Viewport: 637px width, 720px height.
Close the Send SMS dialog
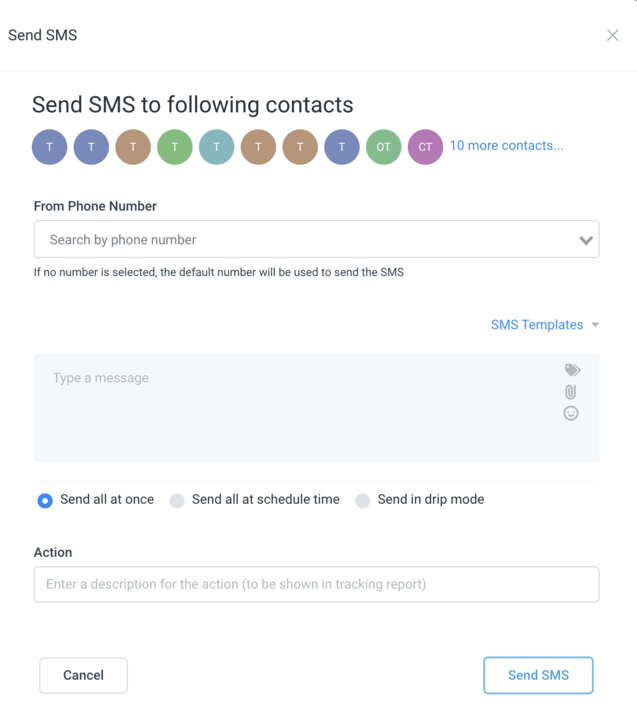pos(612,36)
